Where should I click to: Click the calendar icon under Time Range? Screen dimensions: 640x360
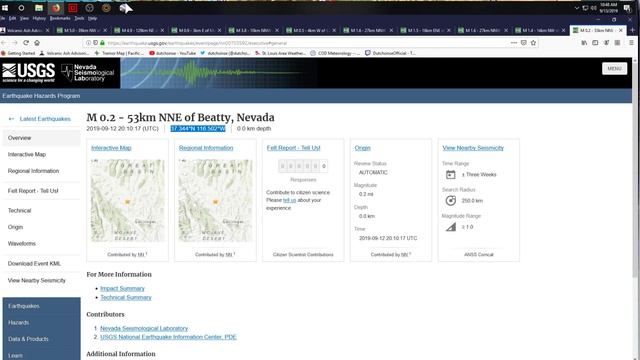click(451, 175)
